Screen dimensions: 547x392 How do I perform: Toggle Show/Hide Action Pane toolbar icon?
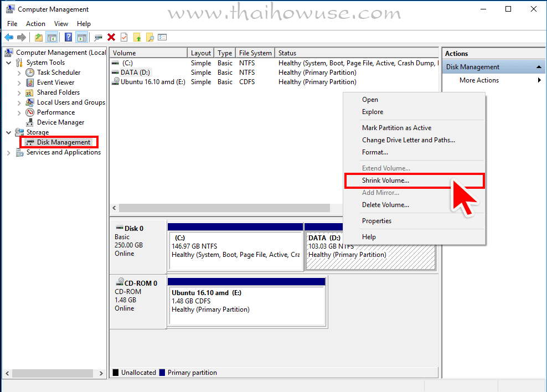click(82, 37)
